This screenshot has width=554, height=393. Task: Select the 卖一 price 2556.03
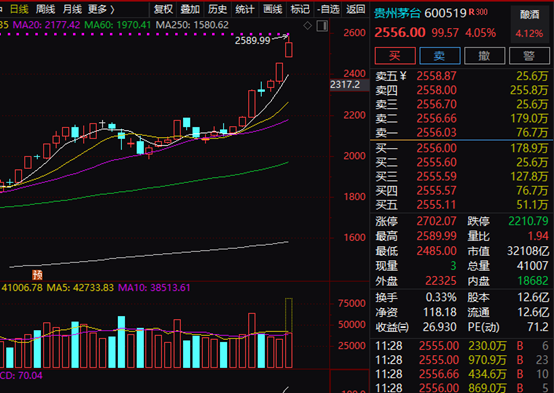pos(436,133)
